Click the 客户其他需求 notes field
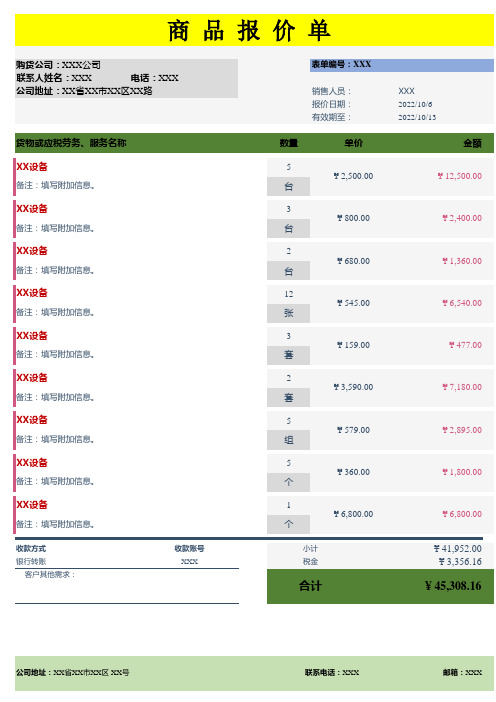 click(127, 586)
